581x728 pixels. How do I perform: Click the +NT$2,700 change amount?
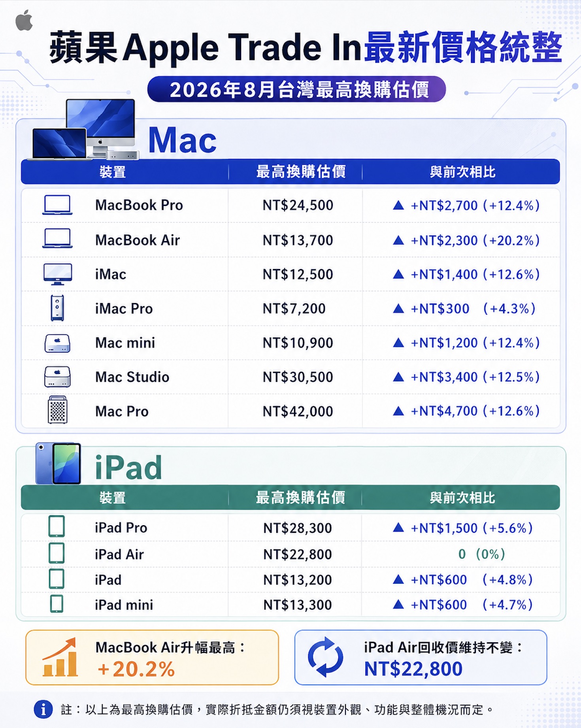(x=444, y=206)
